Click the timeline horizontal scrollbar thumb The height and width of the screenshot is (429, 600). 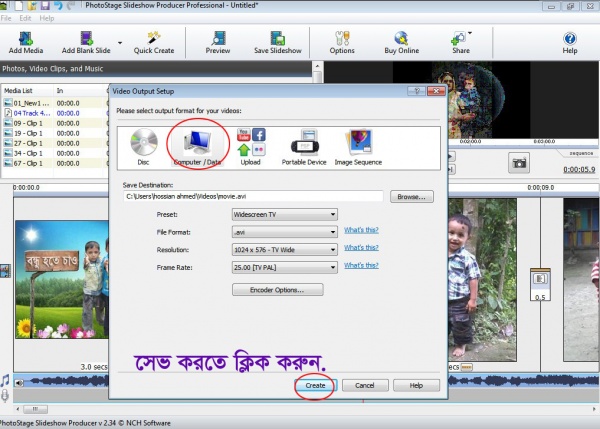35,409
